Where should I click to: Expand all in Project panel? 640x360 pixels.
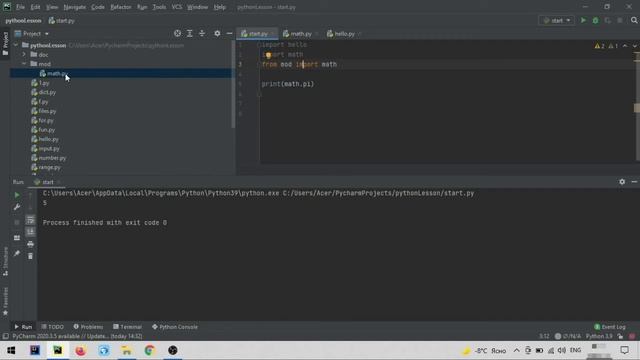pyautogui.click(x=189, y=33)
